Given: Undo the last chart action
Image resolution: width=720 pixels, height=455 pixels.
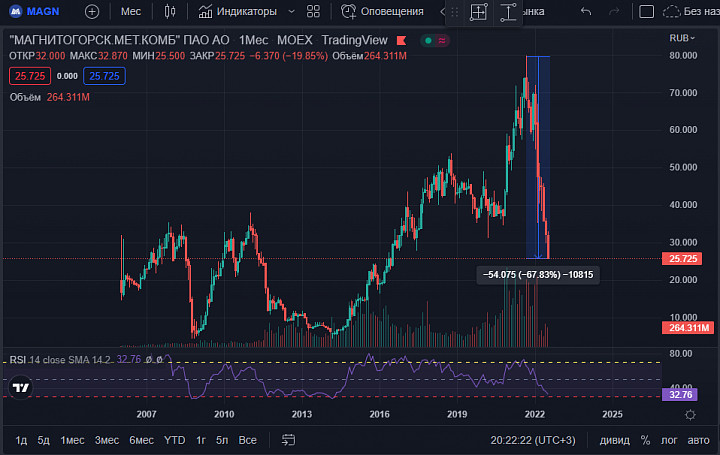Looking at the screenshot, I should tap(585, 11).
